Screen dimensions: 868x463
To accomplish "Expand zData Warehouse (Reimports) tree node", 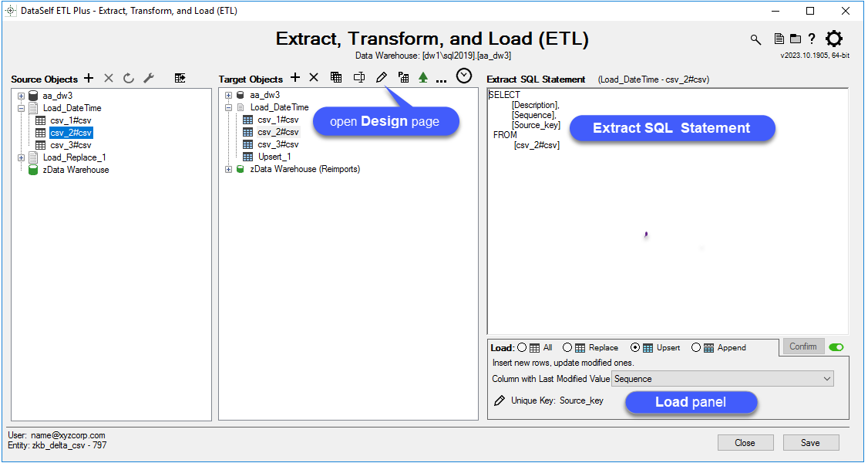I will pos(229,169).
